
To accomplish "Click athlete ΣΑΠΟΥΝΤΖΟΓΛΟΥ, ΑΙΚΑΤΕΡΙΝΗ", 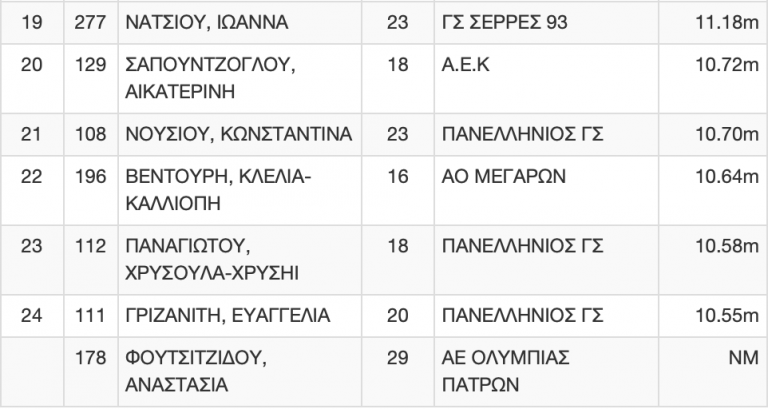I will [211, 78].
